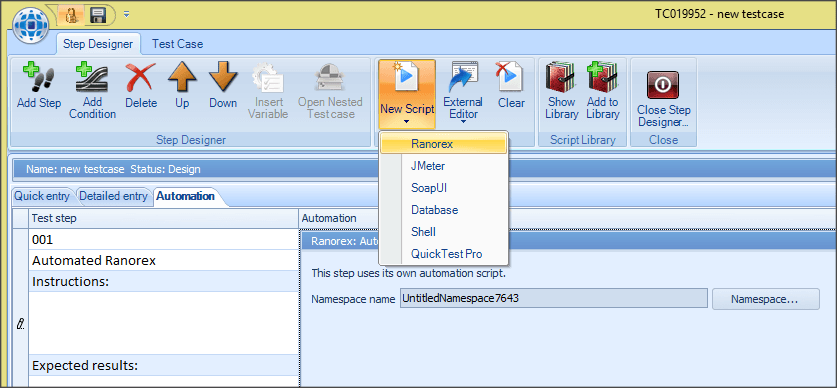
Task: Click the 'Expected results:' label
Action: pos(85,366)
